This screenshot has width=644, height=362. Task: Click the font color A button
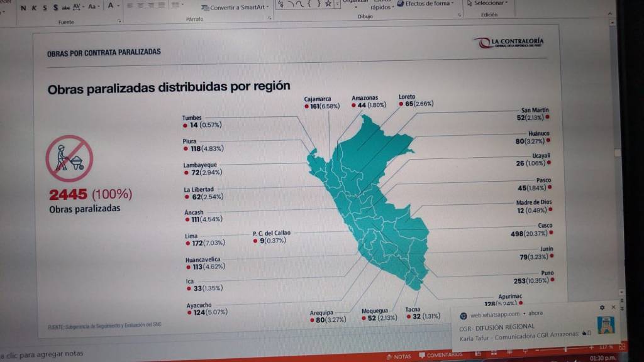[x=111, y=6]
